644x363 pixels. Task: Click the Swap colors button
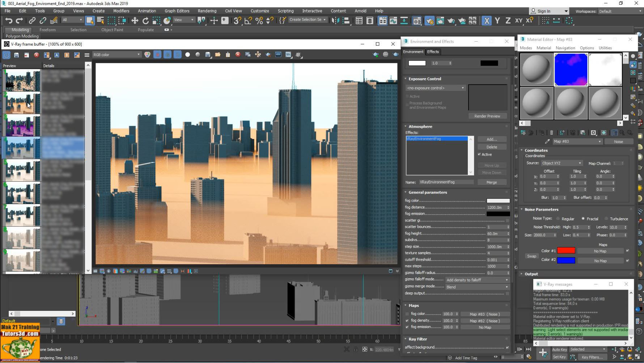[x=531, y=256]
